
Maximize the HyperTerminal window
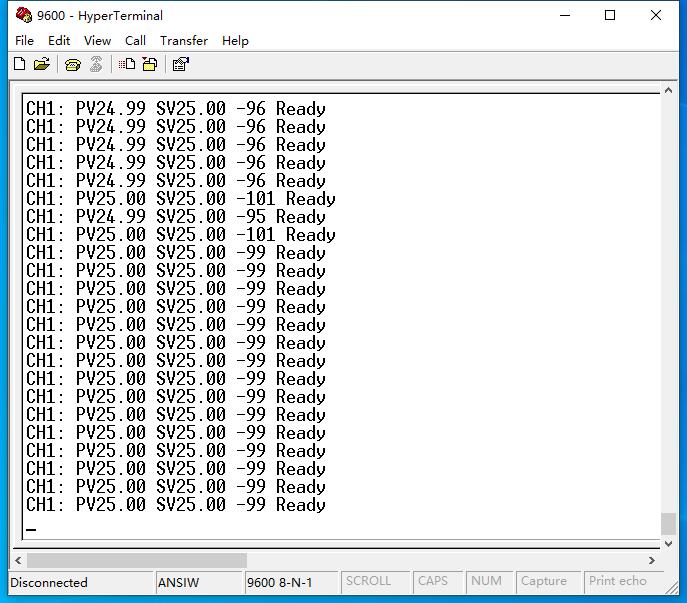pos(610,15)
